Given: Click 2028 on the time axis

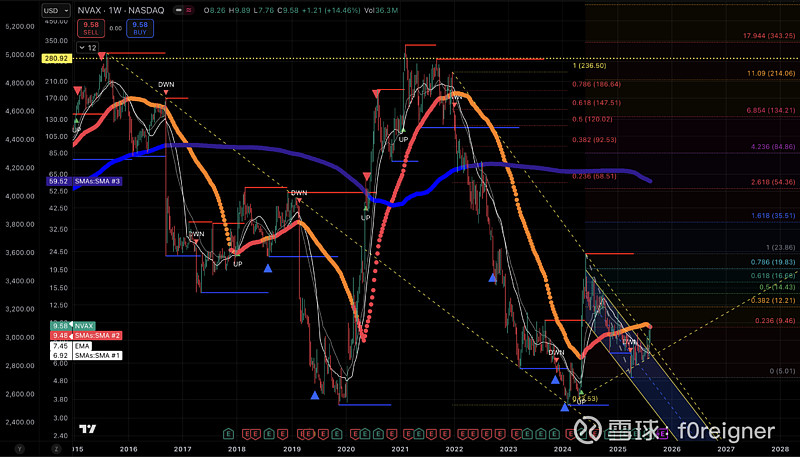Looking at the screenshot, I should pos(780,449).
